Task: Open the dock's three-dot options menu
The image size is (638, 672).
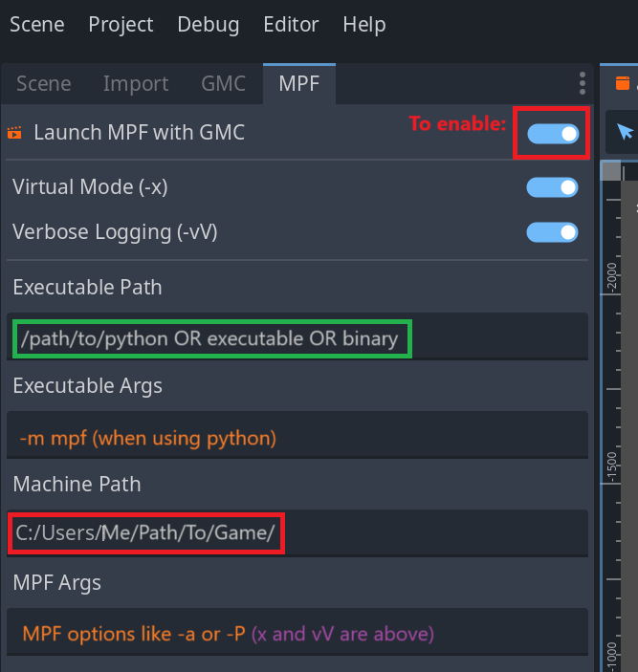Action: [582, 83]
